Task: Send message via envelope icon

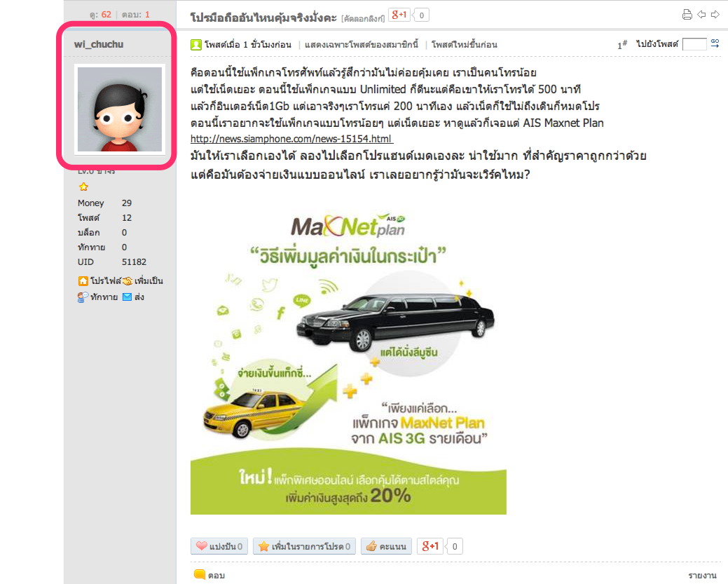Action: (x=127, y=297)
